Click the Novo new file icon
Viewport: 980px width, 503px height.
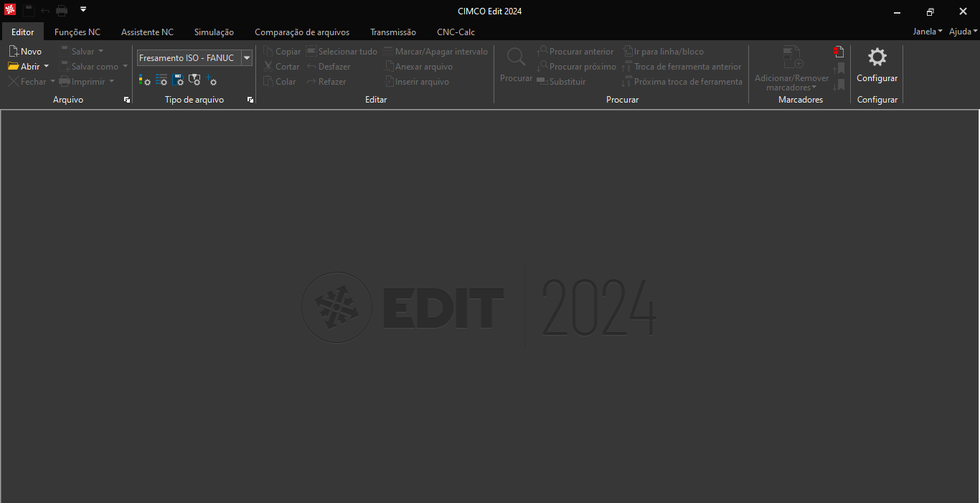coord(13,52)
